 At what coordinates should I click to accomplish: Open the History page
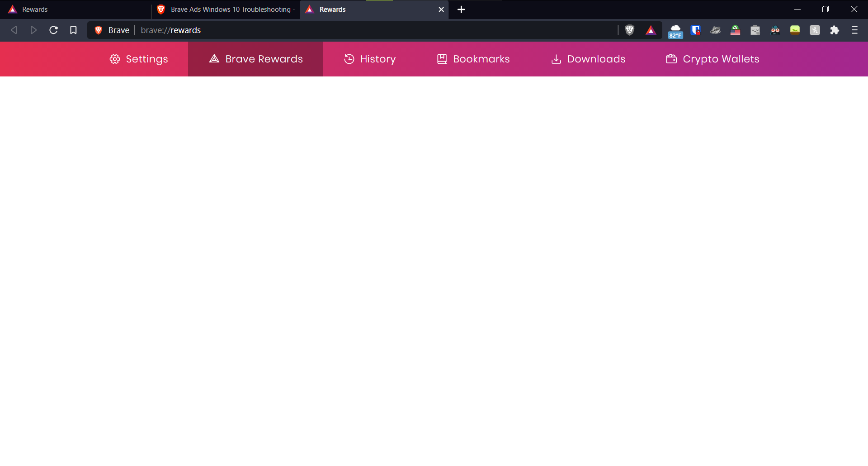[x=370, y=59]
